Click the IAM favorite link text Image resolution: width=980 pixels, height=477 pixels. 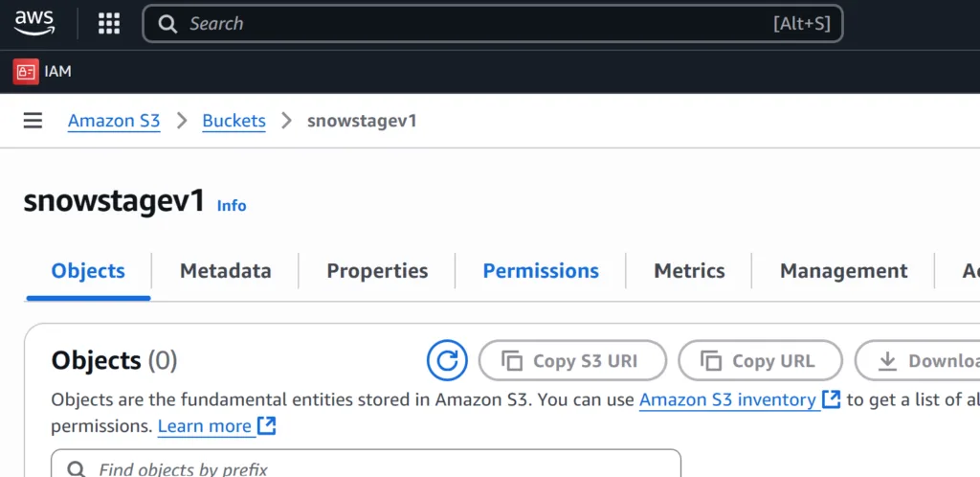[x=58, y=72]
